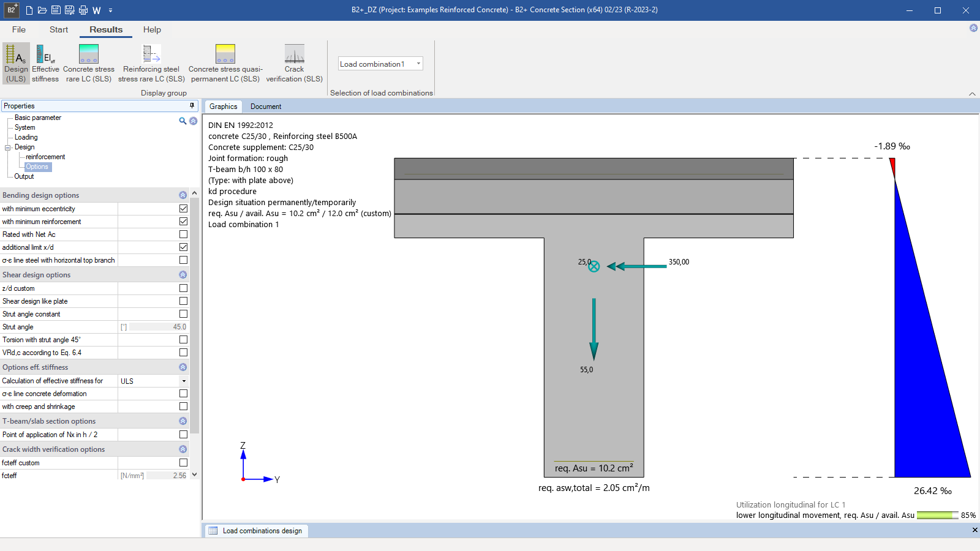Toggle with minimum eccentricity checkbox
Viewport: 980px width, 551px height.
183,209
